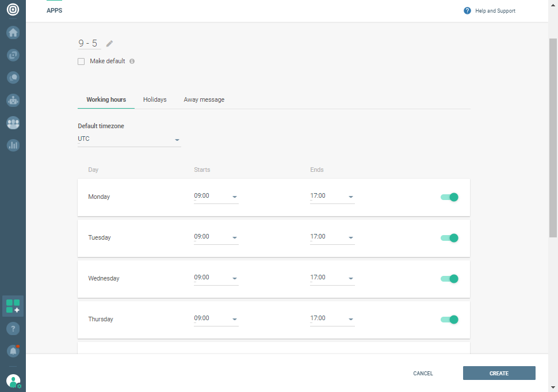Click the sidebar question mark help icon
Screen dimensions: 558x392
tap(13, 329)
